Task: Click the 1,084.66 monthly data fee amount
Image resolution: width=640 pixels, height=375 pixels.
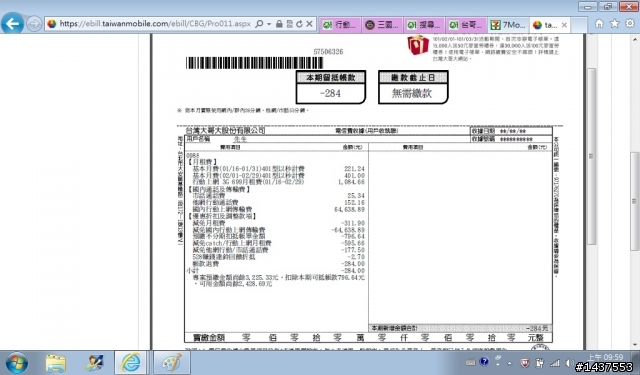Action: click(351, 182)
